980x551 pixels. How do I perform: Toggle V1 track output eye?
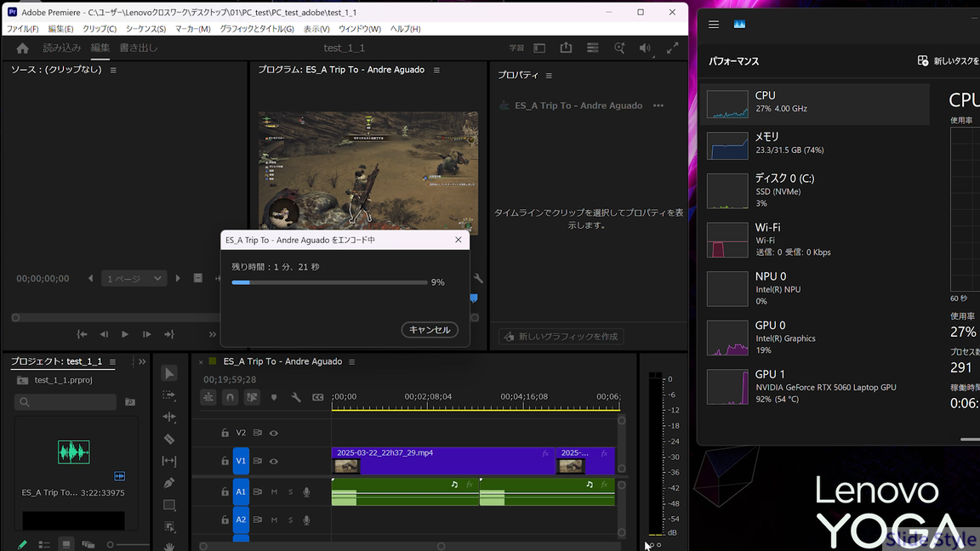click(x=274, y=461)
